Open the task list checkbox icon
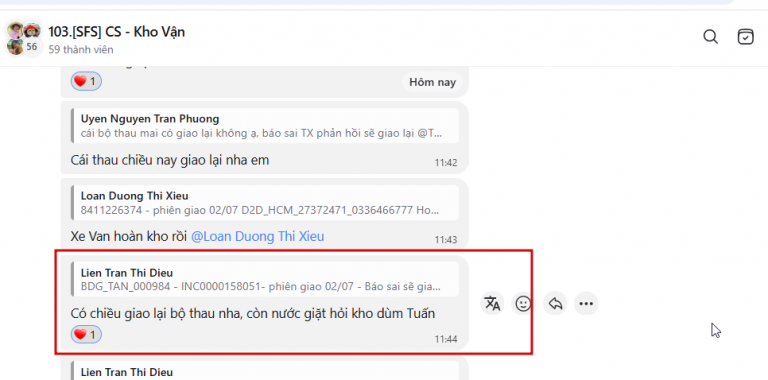Viewport: 768px width, 380px height. point(745,37)
